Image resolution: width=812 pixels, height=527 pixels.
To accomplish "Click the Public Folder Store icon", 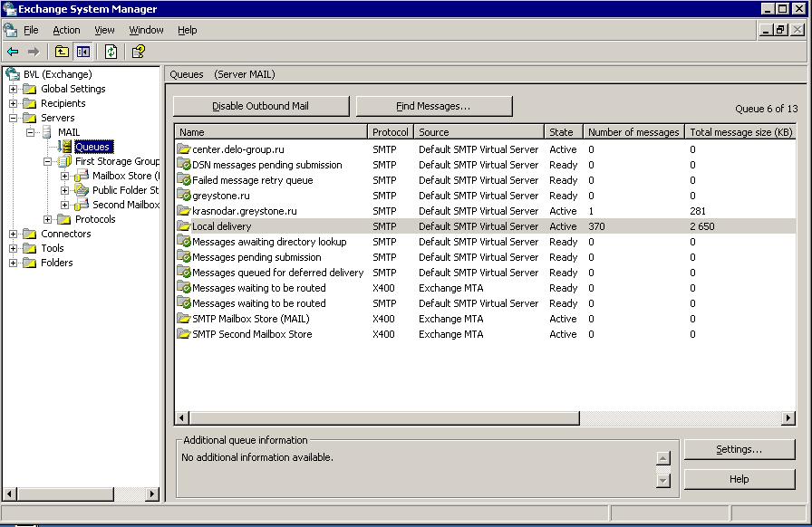I will (82, 190).
